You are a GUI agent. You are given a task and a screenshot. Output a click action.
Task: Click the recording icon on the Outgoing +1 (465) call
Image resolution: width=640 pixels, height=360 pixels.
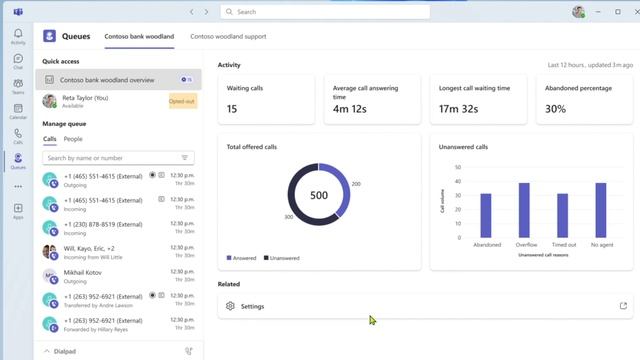pyautogui.click(x=152, y=175)
